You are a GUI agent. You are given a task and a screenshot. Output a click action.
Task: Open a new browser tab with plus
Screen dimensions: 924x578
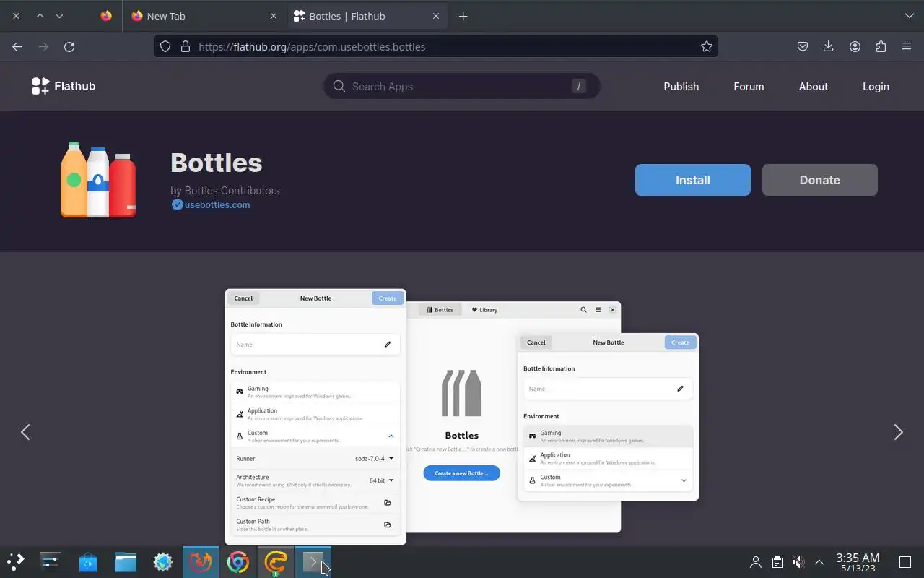463,16
